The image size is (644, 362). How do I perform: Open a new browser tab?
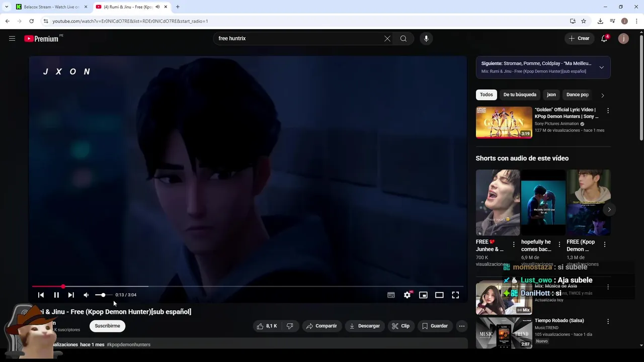point(178,7)
